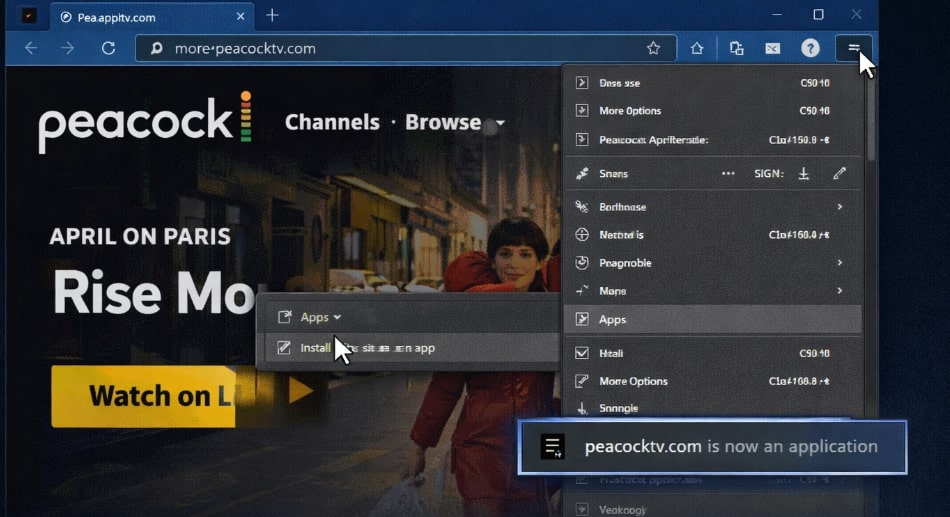Click the collections icon in toolbar
The height and width of the screenshot is (517, 950).
click(737, 48)
